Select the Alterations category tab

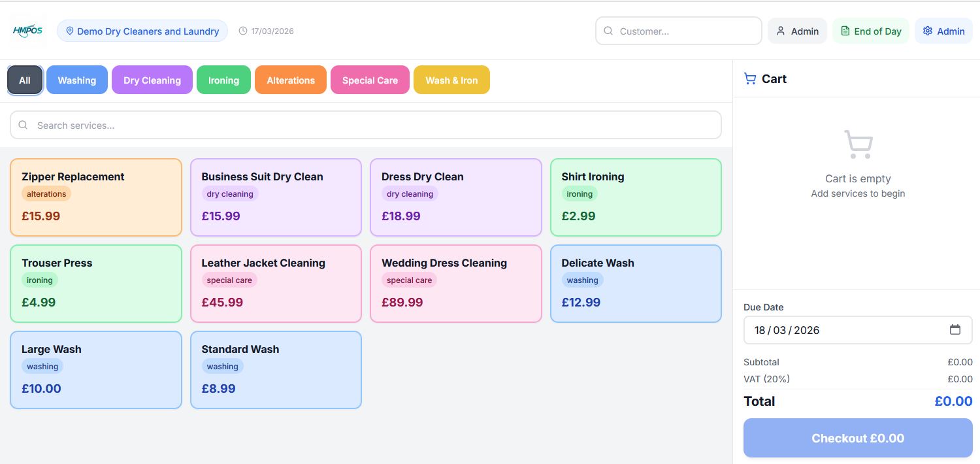291,80
